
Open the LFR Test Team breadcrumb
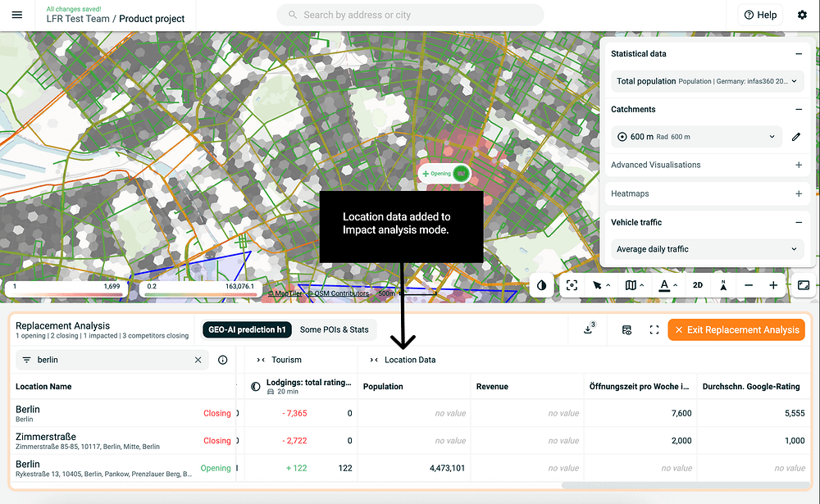78,19
